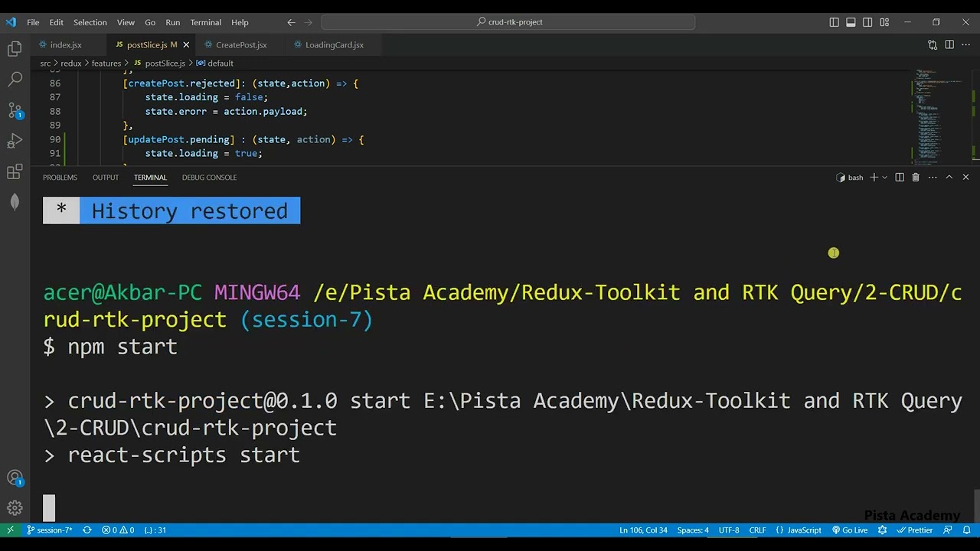Change indentation via Spaces: 4
Image resolution: width=980 pixels, height=551 pixels.
click(693, 530)
